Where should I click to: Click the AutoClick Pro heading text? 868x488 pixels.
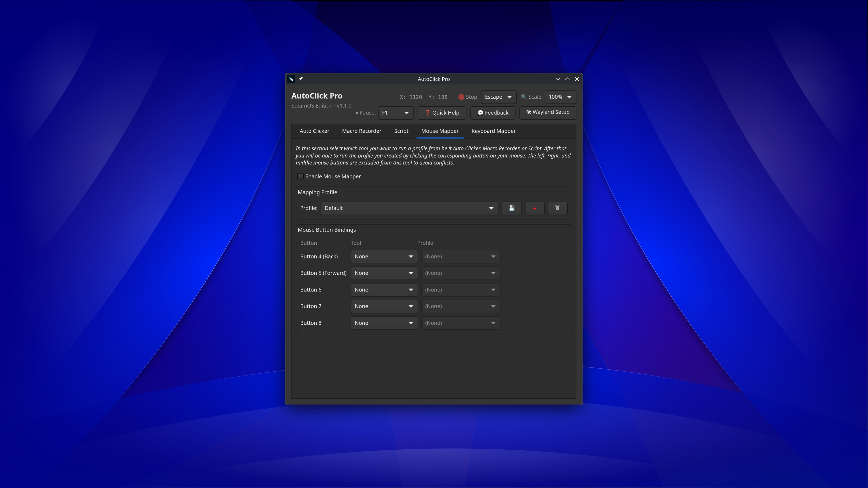[317, 96]
